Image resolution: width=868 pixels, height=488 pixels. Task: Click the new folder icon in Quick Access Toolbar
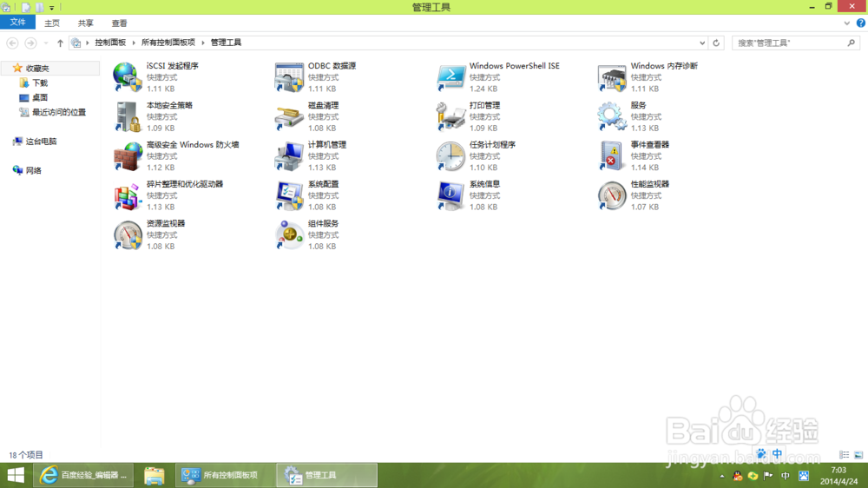[x=39, y=8]
